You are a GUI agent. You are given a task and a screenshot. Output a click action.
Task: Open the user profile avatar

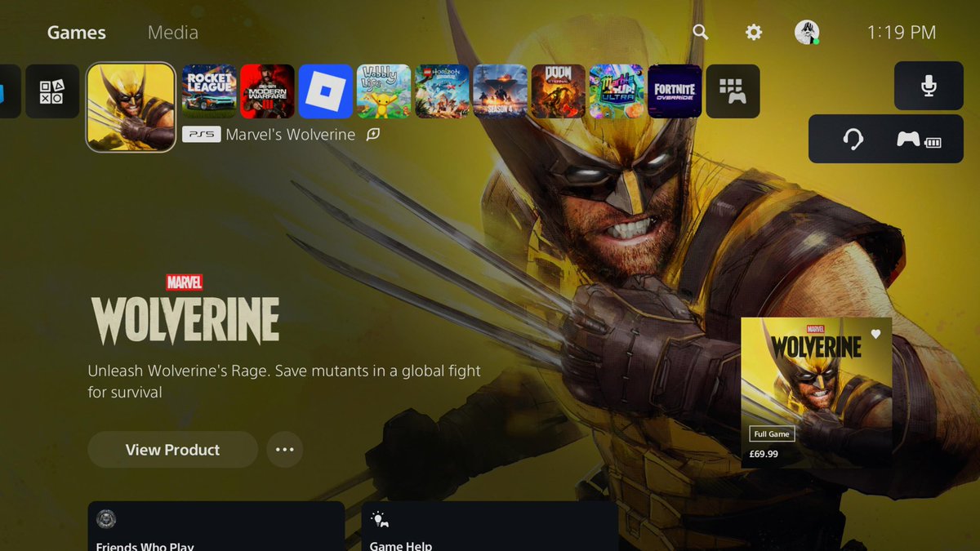[x=807, y=32]
